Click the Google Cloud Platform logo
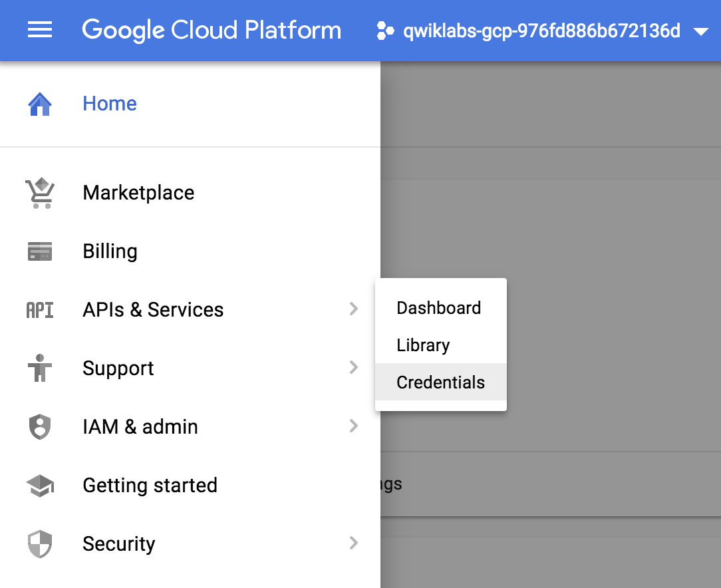 [x=212, y=30]
